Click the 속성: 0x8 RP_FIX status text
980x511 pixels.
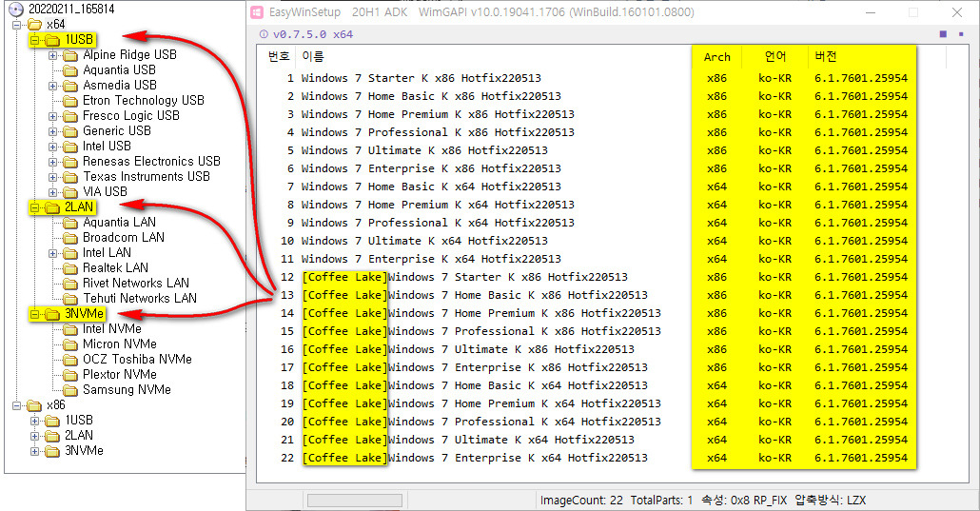(744, 501)
